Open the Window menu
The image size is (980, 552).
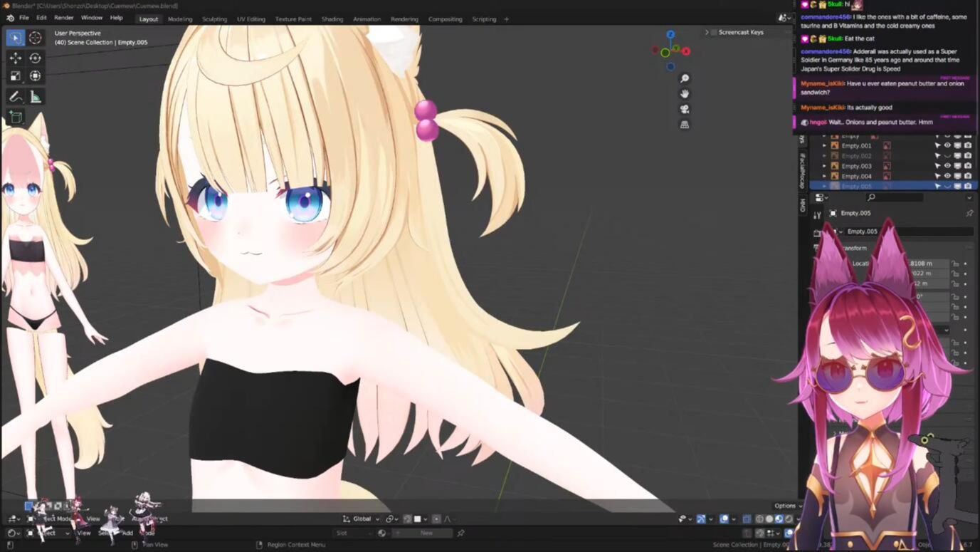91,18
